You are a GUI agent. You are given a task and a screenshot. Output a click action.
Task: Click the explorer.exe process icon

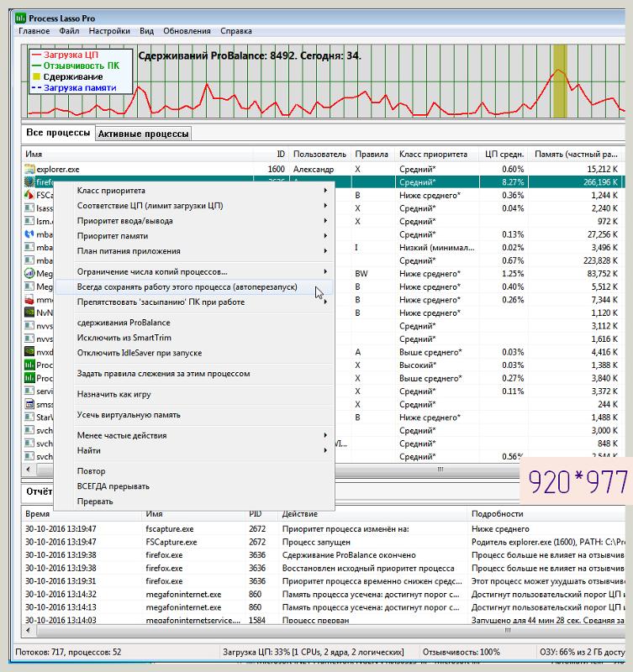[x=29, y=169]
